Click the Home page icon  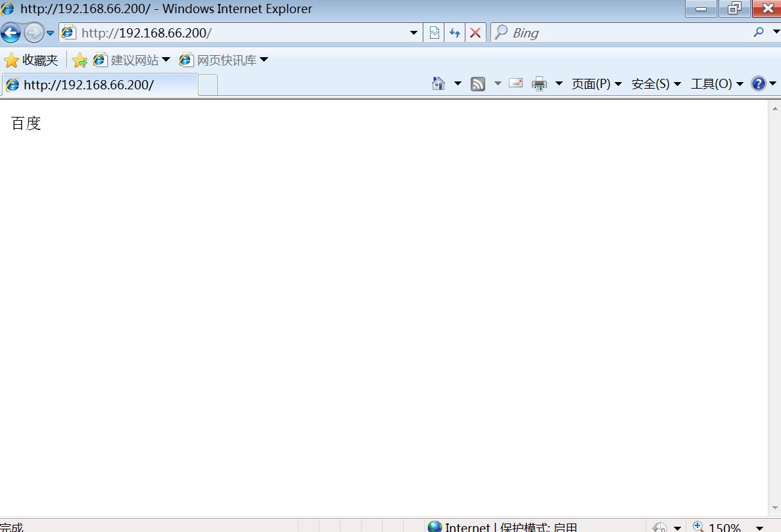pos(438,83)
